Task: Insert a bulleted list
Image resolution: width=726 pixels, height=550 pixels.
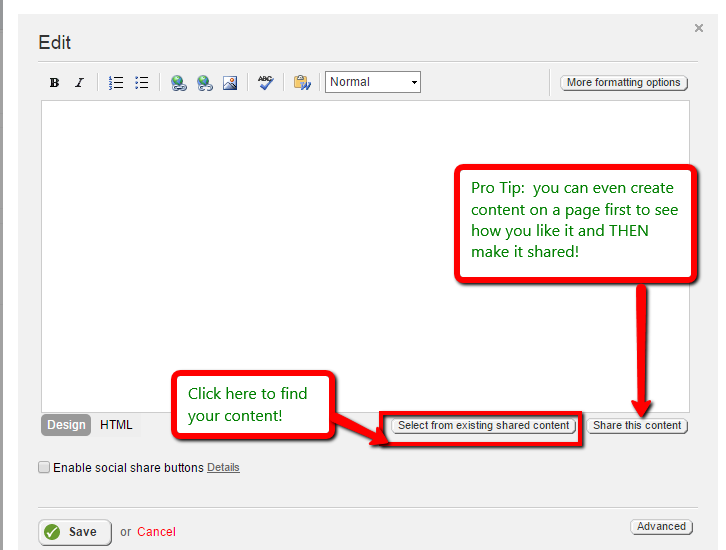Action: [x=142, y=83]
